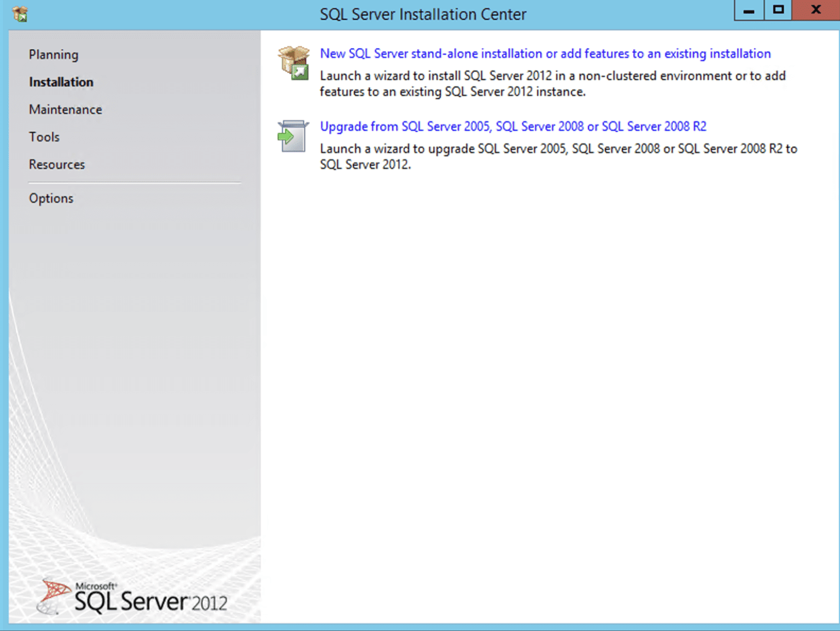Click the SQL Server 2012 branding text
The image size is (840, 631).
point(150,601)
